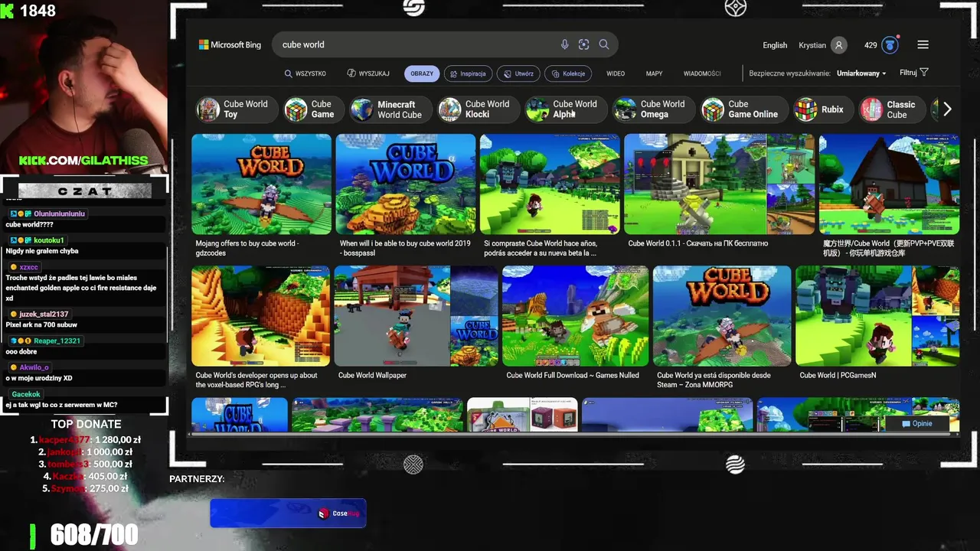Open the Umiarkowany safe search dropdown
Image resolution: width=980 pixels, height=551 pixels.
click(861, 73)
